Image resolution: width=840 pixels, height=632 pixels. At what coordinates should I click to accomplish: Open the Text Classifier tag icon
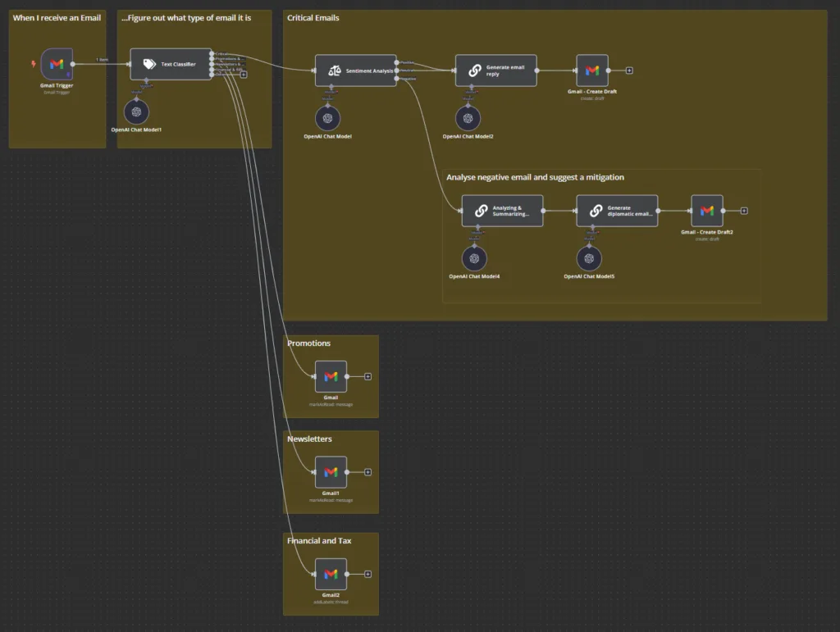[149, 64]
